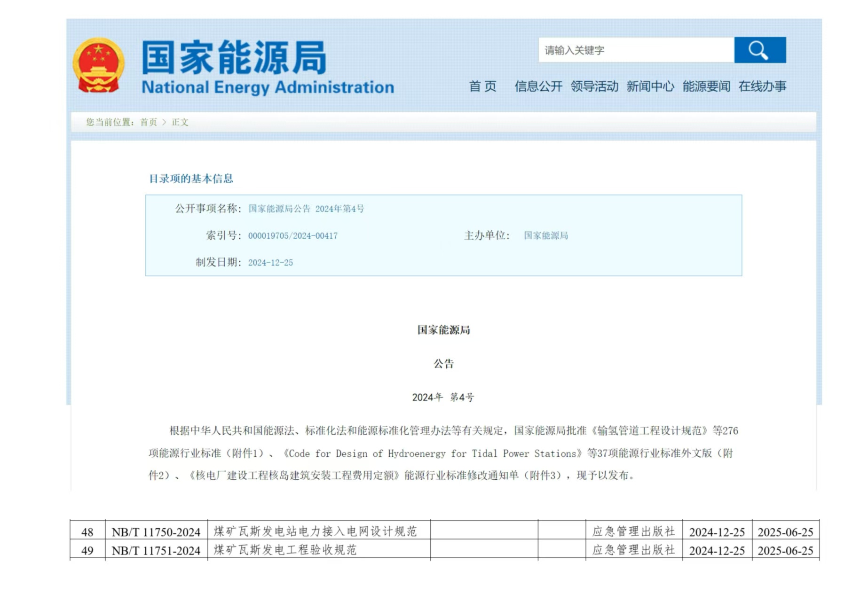Image resolution: width=868 pixels, height=601 pixels.
Task: Click the 首页 breadcrumb link
Action: coord(149,122)
